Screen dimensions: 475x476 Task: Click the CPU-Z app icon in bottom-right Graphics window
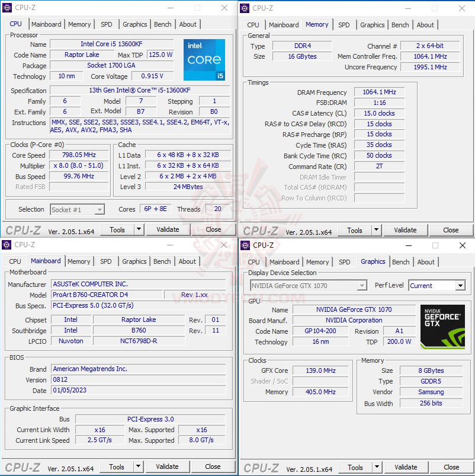(245, 245)
